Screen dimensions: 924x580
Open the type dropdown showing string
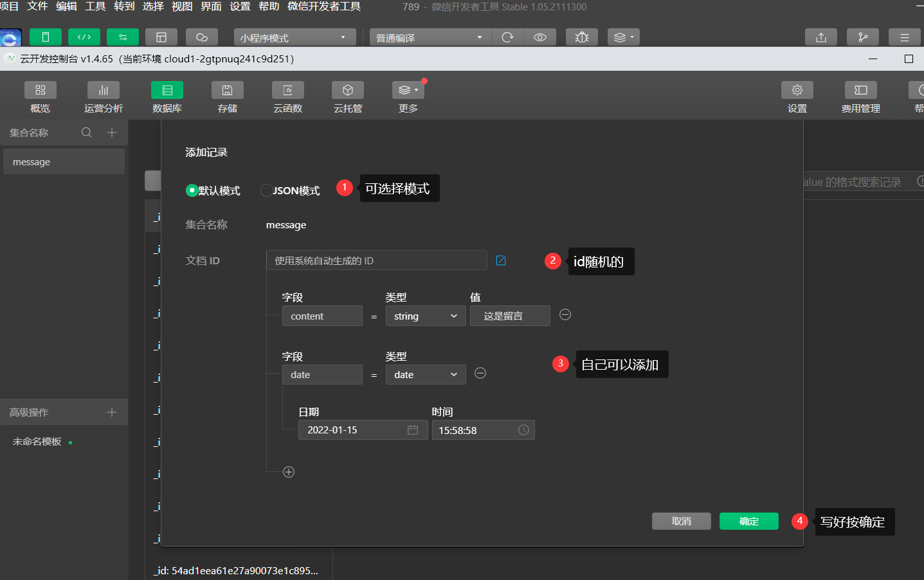click(x=426, y=316)
